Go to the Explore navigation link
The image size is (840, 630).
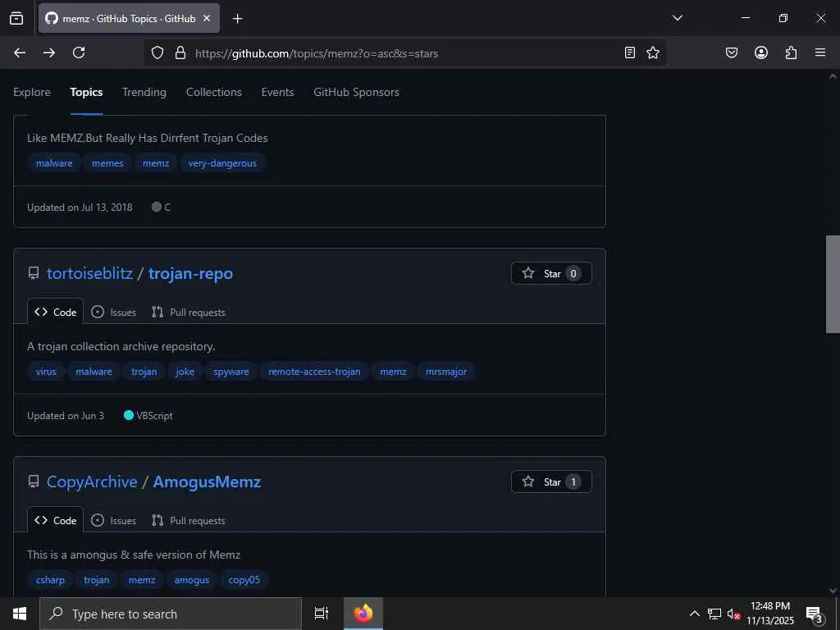(x=32, y=92)
